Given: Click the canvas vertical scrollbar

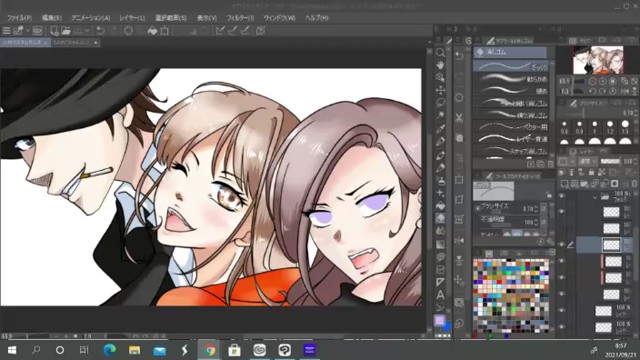Looking at the screenshot, I should pos(429,192).
